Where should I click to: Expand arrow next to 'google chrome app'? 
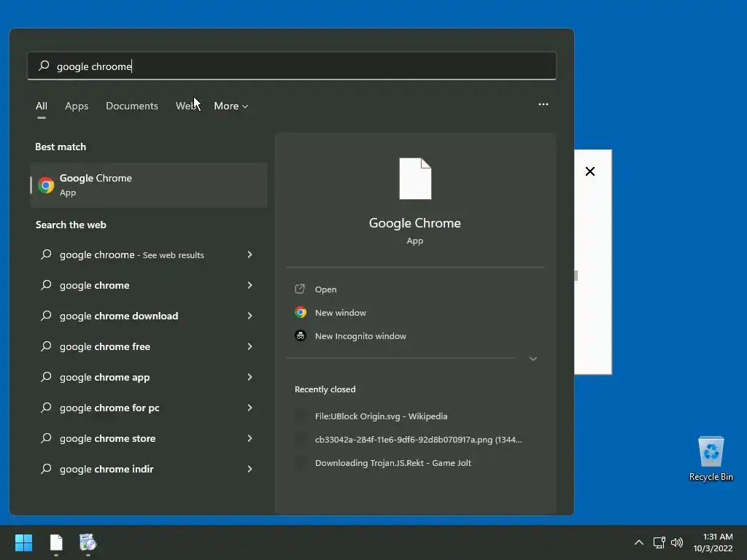click(249, 377)
